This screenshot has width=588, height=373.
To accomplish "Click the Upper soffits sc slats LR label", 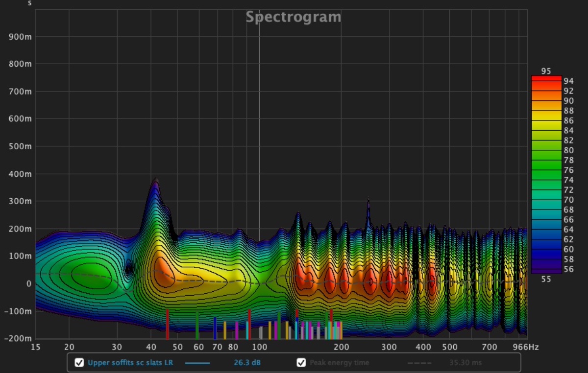I will point(130,363).
